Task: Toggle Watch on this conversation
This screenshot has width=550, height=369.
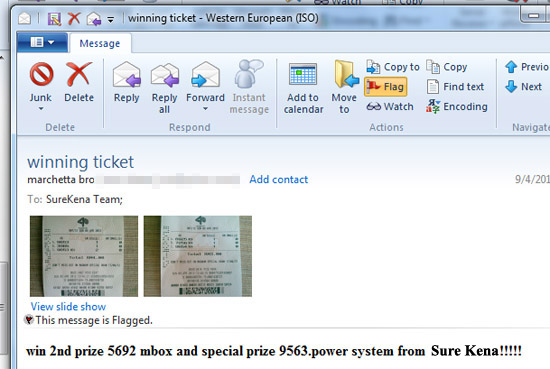Action: [390, 106]
